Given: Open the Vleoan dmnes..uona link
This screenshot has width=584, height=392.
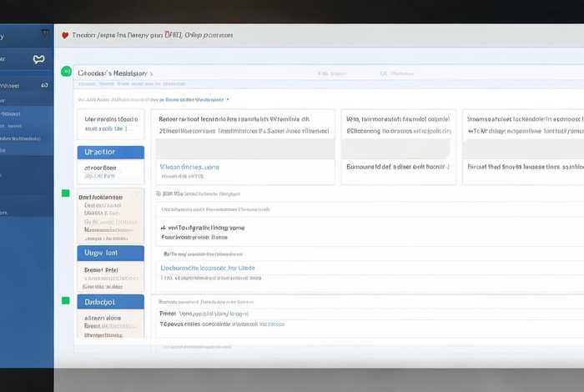Looking at the screenshot, I should click(x=189, y=167).
